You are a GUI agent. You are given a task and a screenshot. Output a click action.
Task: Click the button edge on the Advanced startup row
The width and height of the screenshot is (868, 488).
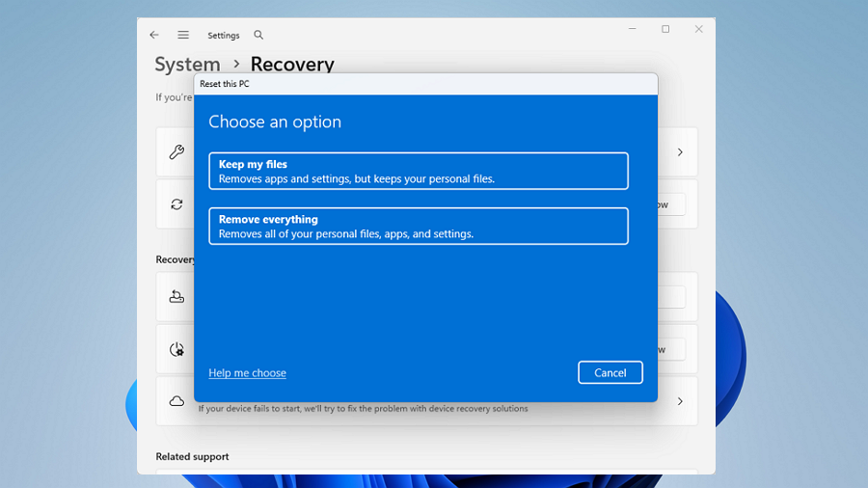pyautogui.click(x=672, y=349)
